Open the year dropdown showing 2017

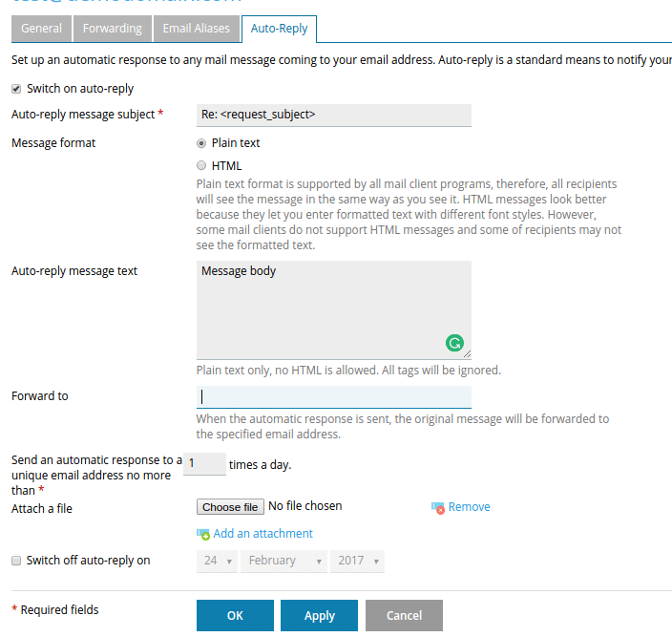coord(357,562)
